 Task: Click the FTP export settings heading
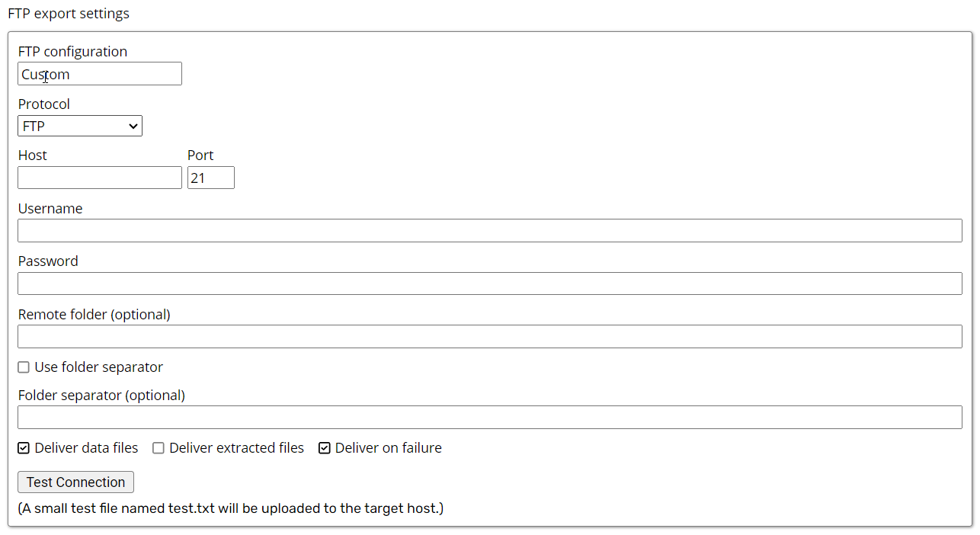pyautogui.click(x=69, y=14)
